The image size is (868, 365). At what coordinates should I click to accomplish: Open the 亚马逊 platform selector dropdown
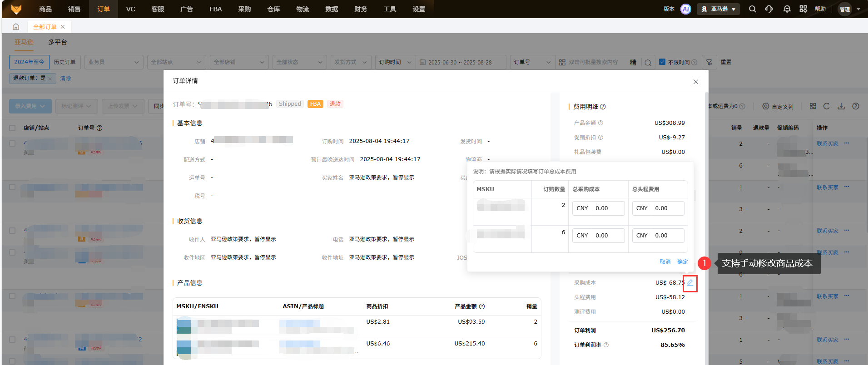point(718,9)
